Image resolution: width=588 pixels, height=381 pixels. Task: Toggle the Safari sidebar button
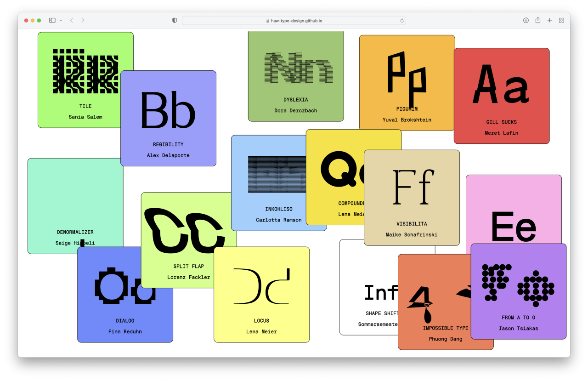(x=52, y=20)
